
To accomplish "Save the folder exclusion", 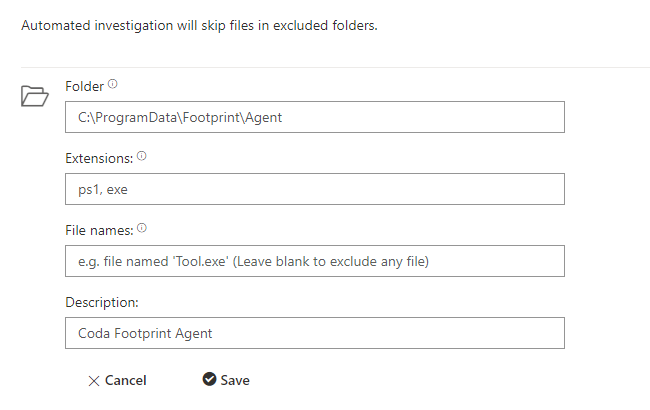I will click(x=226, y=380).
